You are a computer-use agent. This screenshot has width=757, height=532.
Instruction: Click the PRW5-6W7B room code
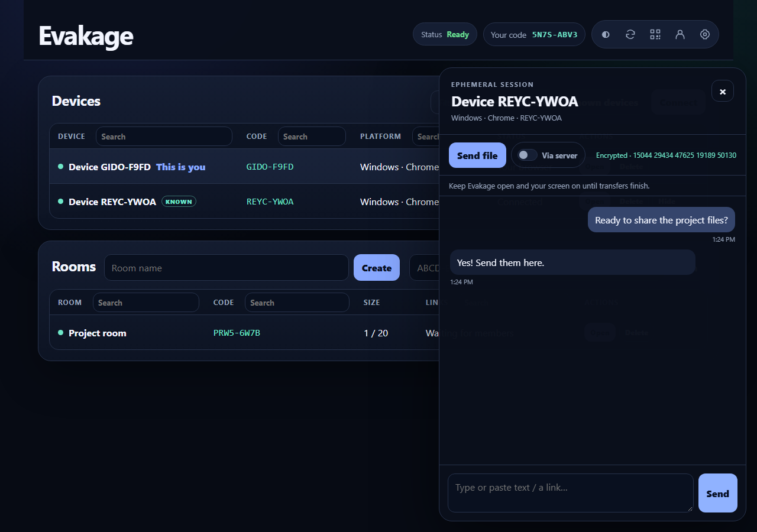point(237,333)
